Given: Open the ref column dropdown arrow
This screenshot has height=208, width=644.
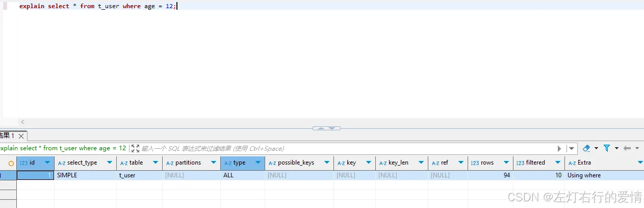Looking at the screenshot, I should [461, 163].
